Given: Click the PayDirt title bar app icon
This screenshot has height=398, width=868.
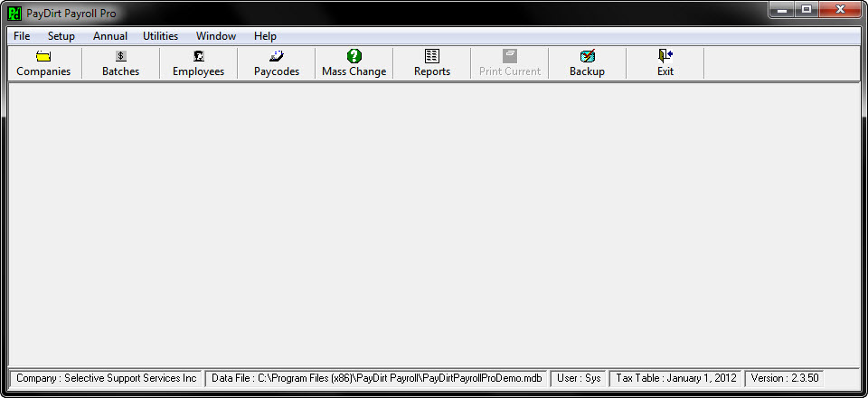Looking at the screenshot, I should tap(14, 14).
